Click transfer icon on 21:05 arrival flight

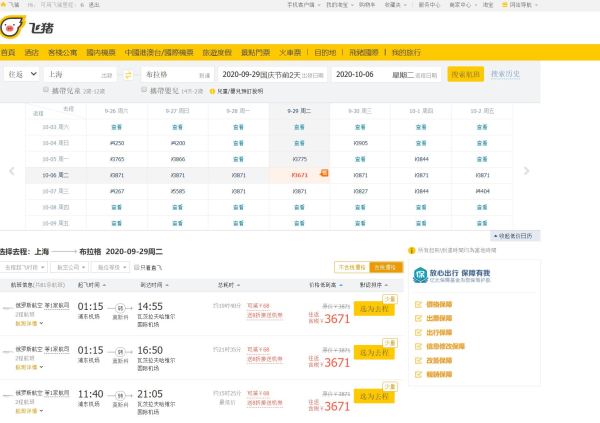pos(120,395)
